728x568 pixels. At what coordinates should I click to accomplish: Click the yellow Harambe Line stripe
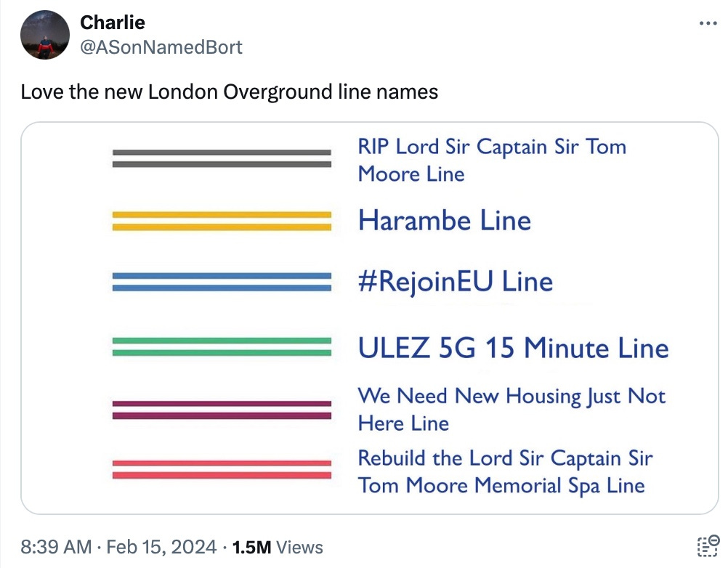(x=222, y=221)
